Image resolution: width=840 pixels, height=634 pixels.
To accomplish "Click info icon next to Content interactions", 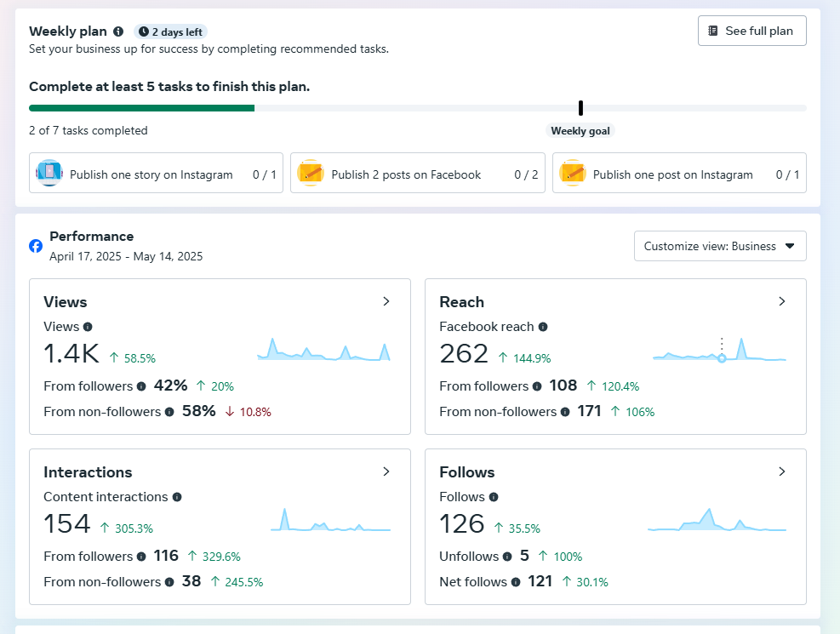I will [177, 497].
